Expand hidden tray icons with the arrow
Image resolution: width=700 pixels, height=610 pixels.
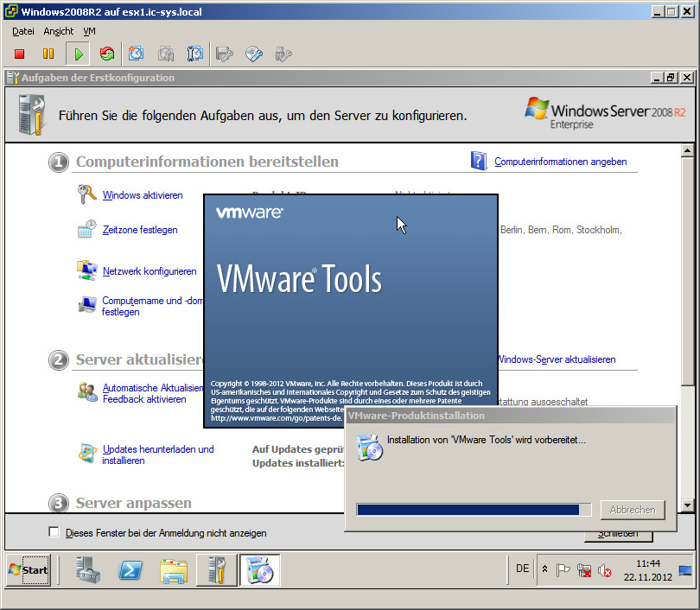click(x=544, y=569)
